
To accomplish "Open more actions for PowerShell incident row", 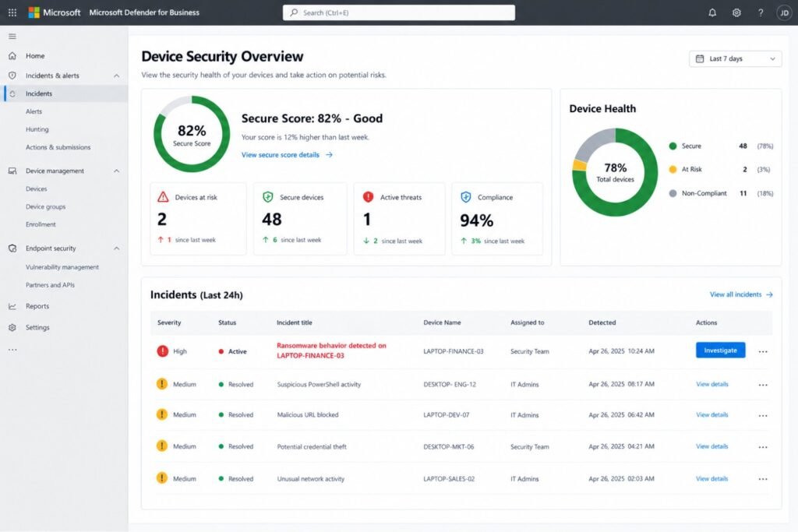I will tap(762, 385).
